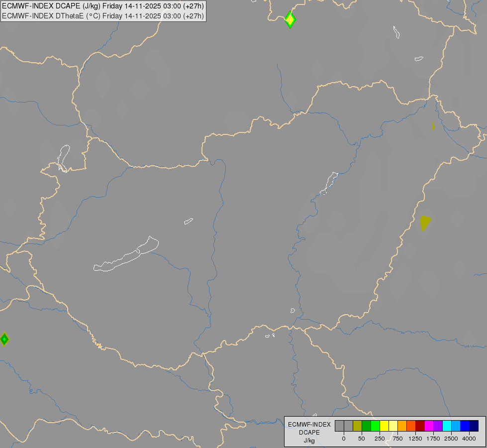Select the cyan swatch above value 2500

pyautogui.click(x=447, y=426)
